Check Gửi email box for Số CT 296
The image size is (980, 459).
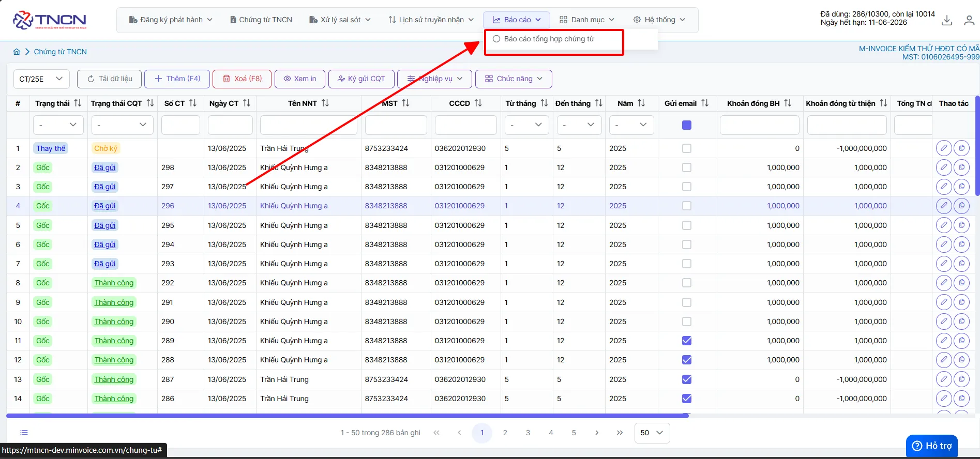coord(687,206)
